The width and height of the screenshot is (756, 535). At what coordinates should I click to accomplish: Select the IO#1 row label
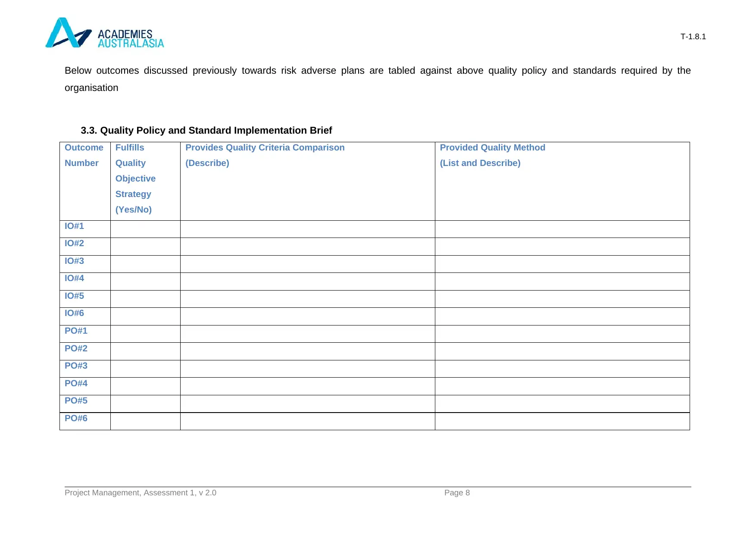tap(74, 226)
